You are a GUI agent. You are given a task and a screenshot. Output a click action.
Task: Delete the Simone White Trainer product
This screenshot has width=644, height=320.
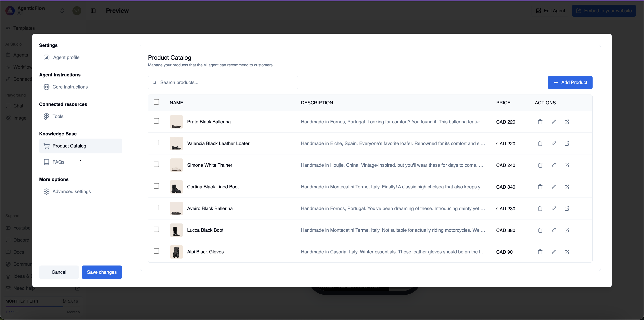pyautogui.click(x=540, y=165)
